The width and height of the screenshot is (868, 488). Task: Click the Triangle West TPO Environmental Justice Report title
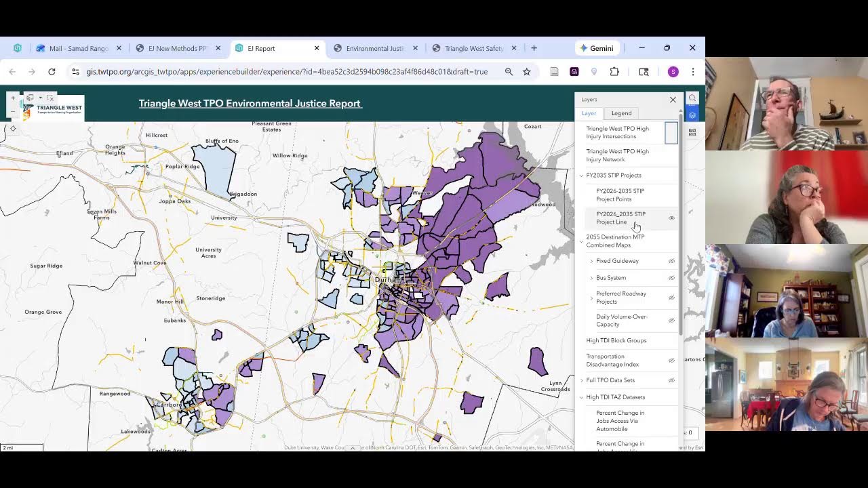[250, 104]
